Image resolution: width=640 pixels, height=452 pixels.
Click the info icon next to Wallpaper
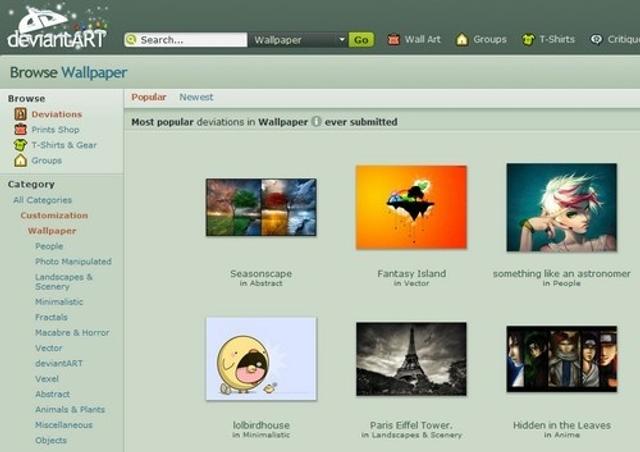pos(316,122)
